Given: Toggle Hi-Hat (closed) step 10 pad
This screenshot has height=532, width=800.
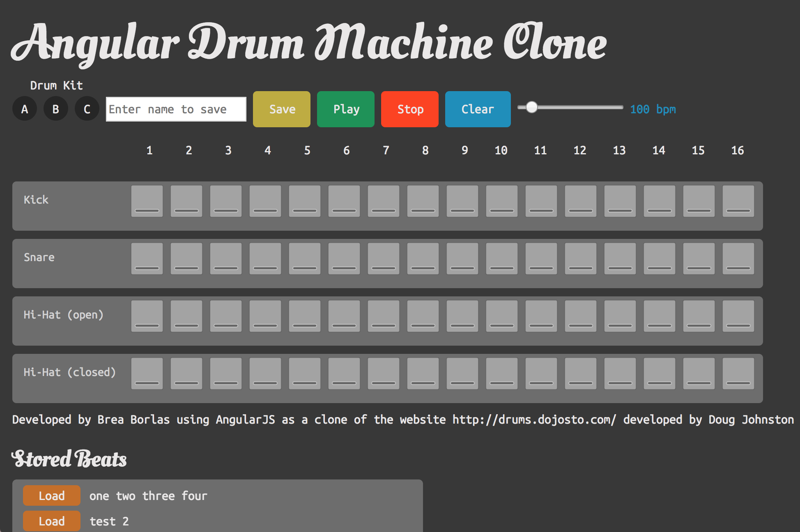Looking at the screenshot, I should point(502,374).
